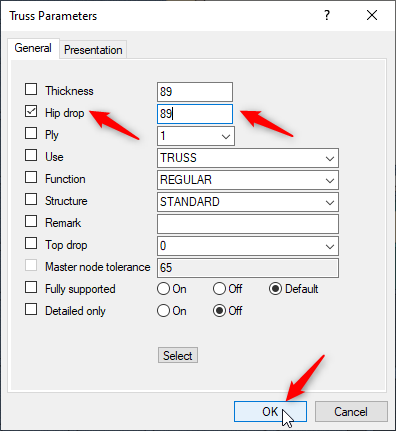Screen dimensions: 396x431
Task: Expand the Use dropdown showing TRUSS
Action: tap(248, 158)
